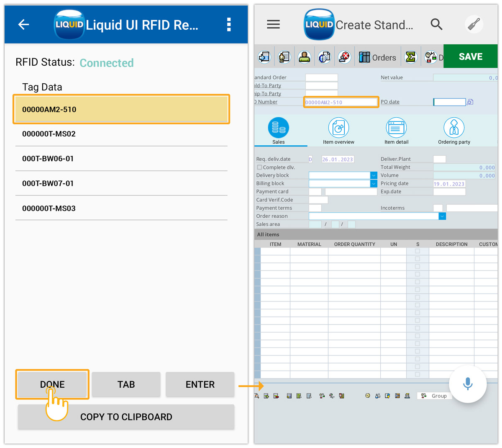The height and width of the screenshot is (448, 502).
Task: Click the hamburger menu on the SAP screen
Action: point(273,24)
